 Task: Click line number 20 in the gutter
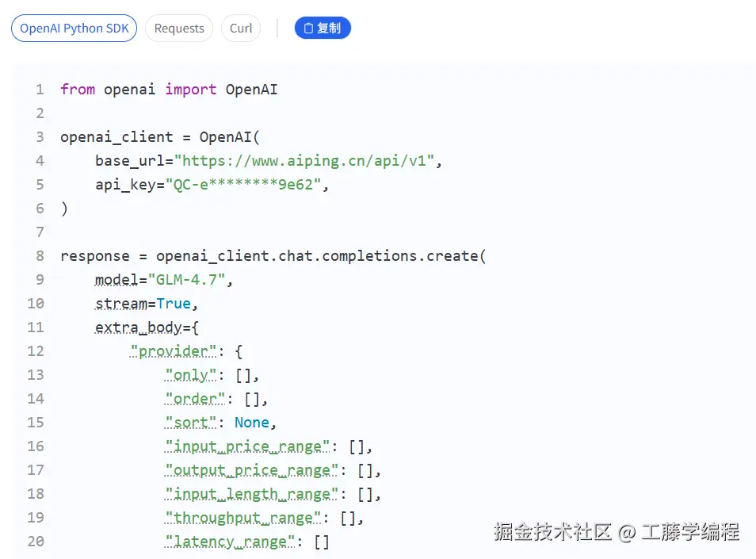pos(36,542)
